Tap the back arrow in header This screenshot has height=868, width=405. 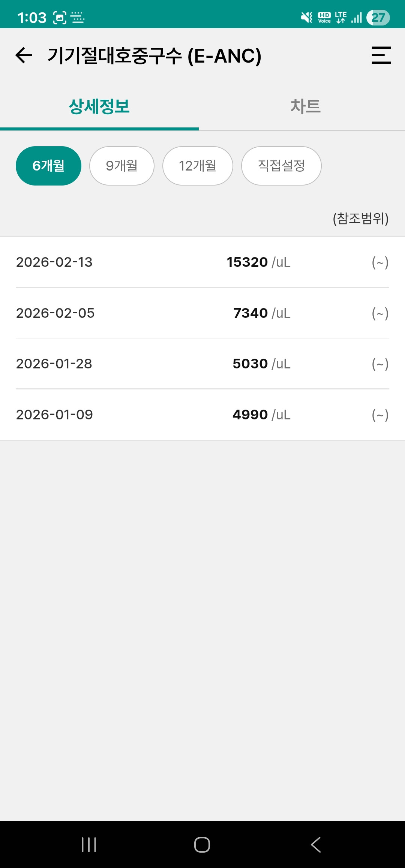click(24, 55)
